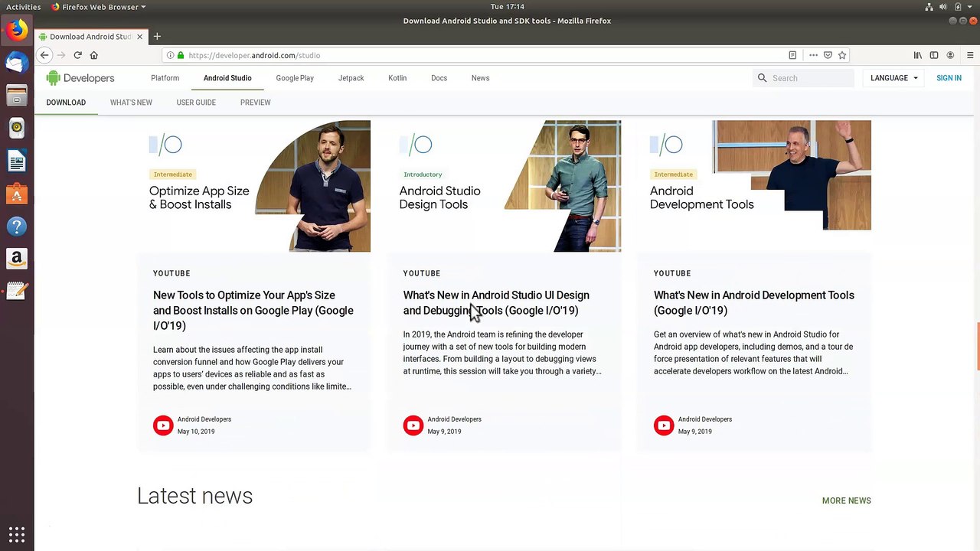Image resolution: width=980 pixels, height=551 pixels.
Task: Switch to the WHAT'S NEW tab
Action: pos(131,103)
